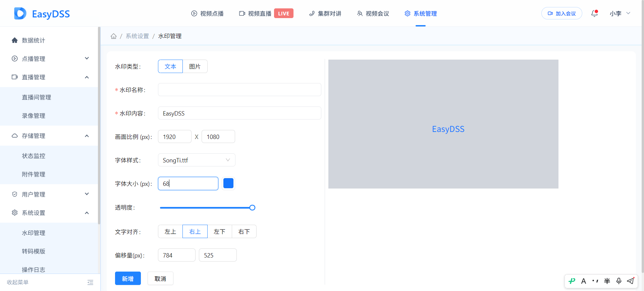Click the 加入会议 button
This screenshot has width=644, height=291.
[x=561, y=13]
